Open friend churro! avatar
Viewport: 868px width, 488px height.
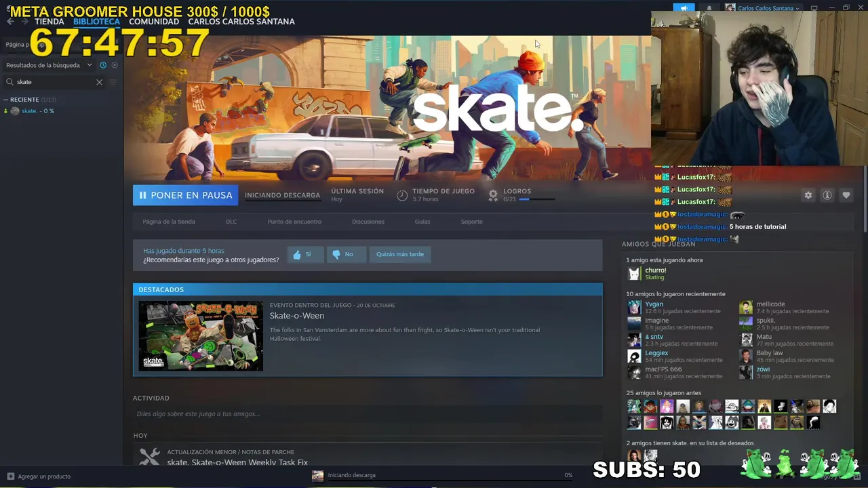tap(634, 274)
